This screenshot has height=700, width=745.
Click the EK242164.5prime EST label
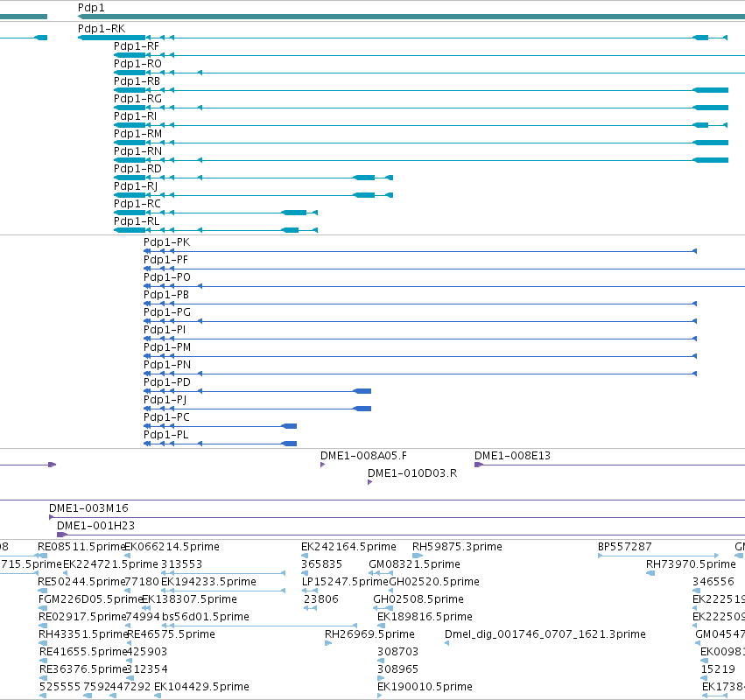[x=348, y=547]
